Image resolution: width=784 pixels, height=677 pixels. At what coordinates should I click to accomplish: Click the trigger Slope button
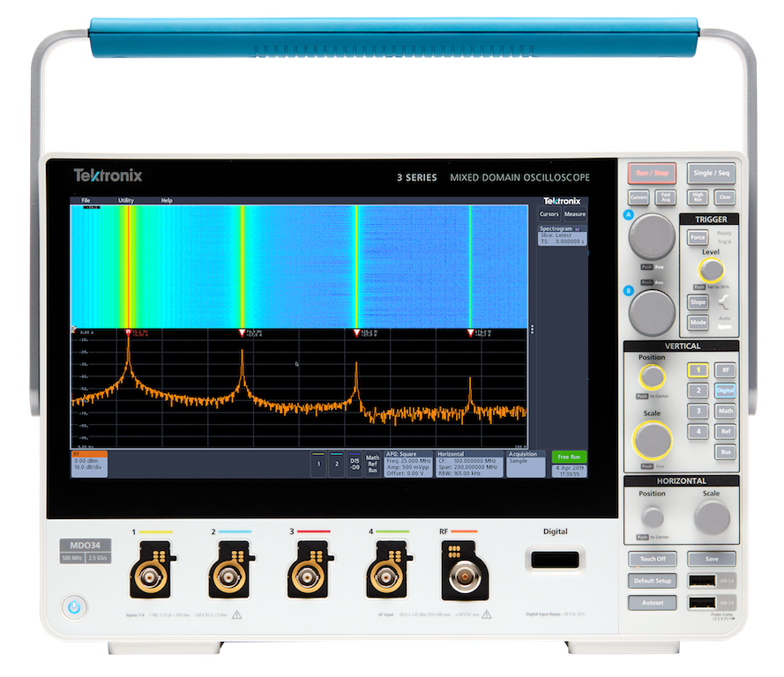tap(698, 301)
